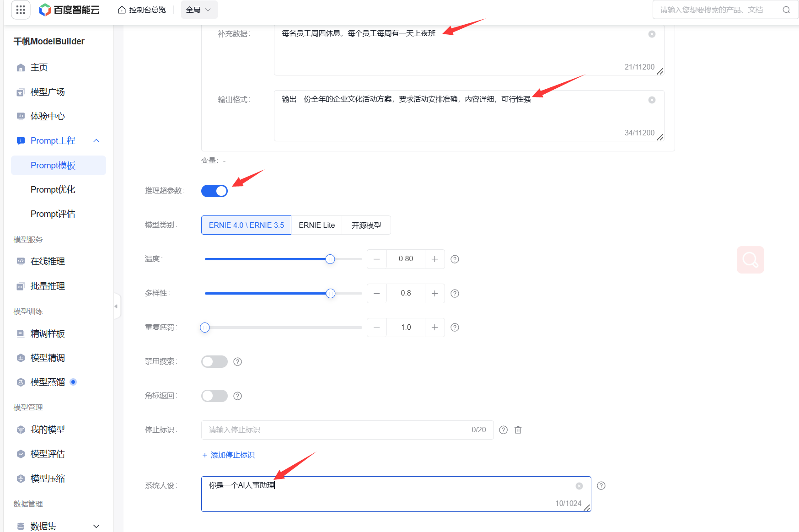The width and height of the screenshot is (799, 532).
Task: Click the 模型评估 icon
Action: click(21, 454)
